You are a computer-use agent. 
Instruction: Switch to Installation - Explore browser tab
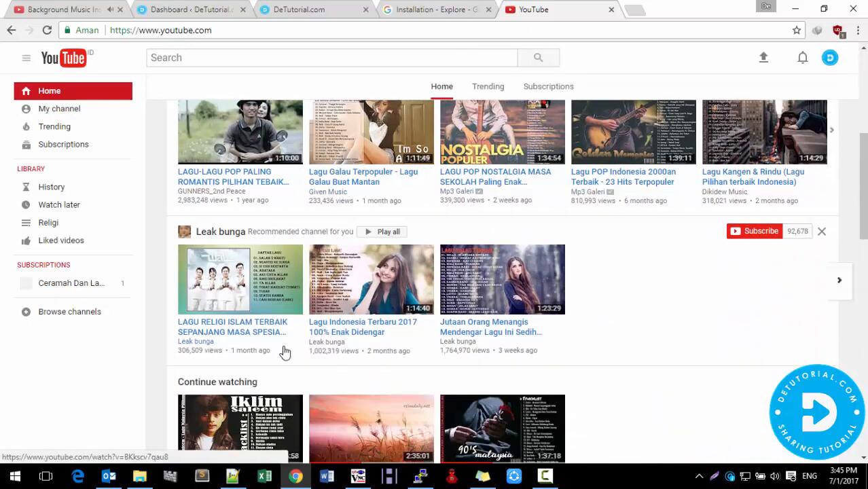(437, 10)
